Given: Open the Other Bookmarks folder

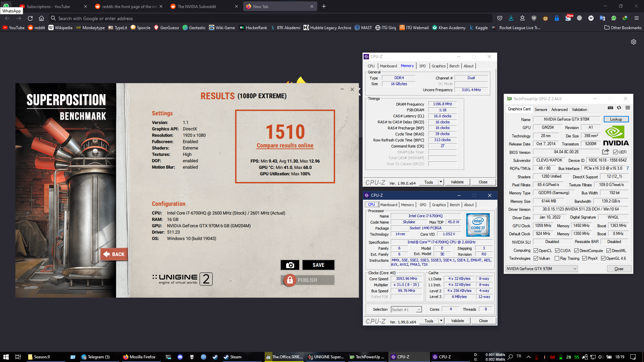Looking at the screenshot, I should 623,28.
